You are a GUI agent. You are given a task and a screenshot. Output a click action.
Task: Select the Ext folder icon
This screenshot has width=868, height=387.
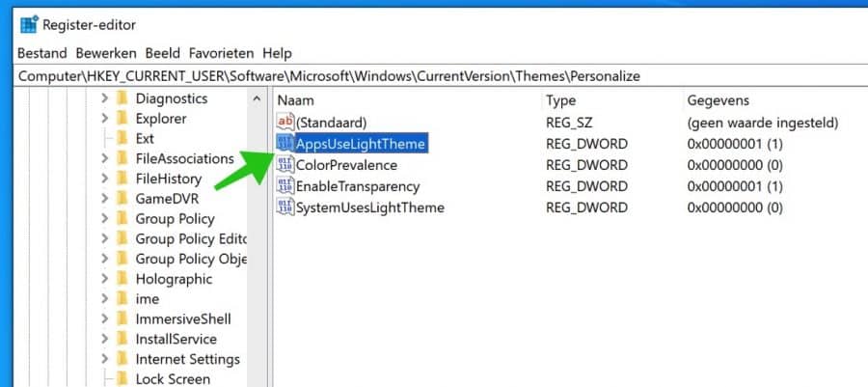pyautogui.click(x=122, y=138)
